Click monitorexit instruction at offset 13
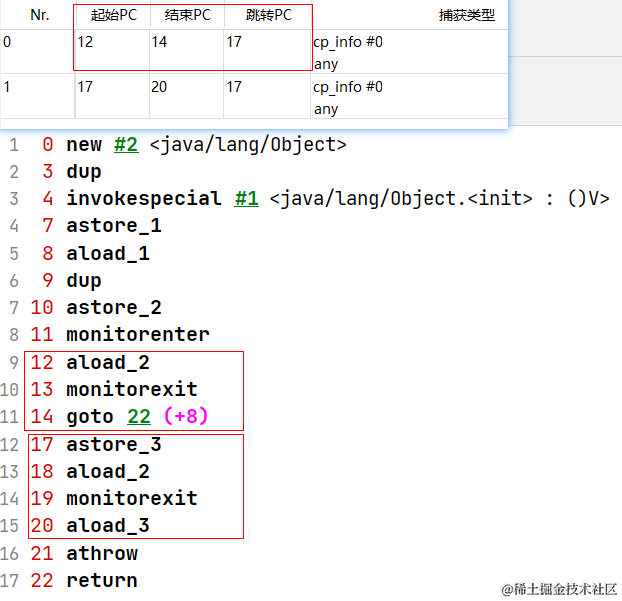Screen dimensions: 622x601 [132, 389]
